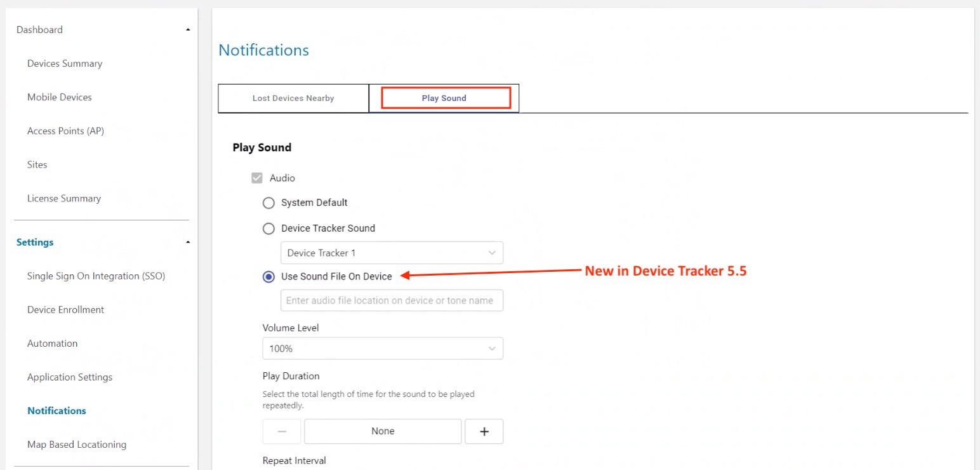This screenshot has height=470, width=980.
Task: Select Sites in the sidebar
Action: (37, 164)
